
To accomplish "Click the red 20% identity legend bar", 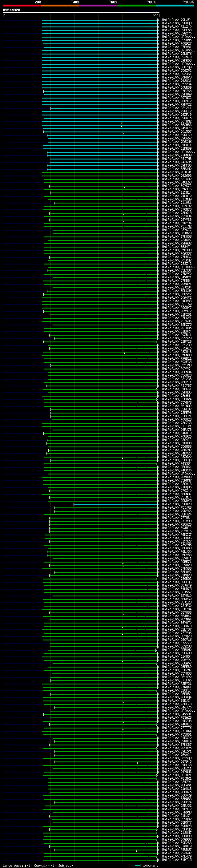I will 22,6.
